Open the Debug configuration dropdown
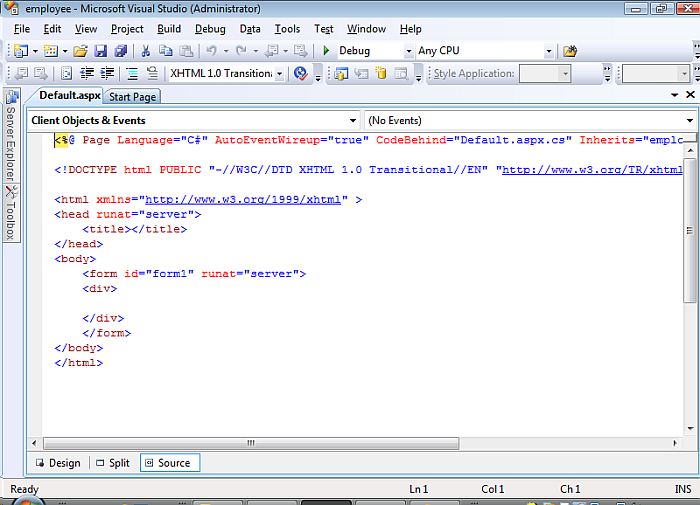The width and height of the screenshot is (700, 505). click(x=408, y=51)
